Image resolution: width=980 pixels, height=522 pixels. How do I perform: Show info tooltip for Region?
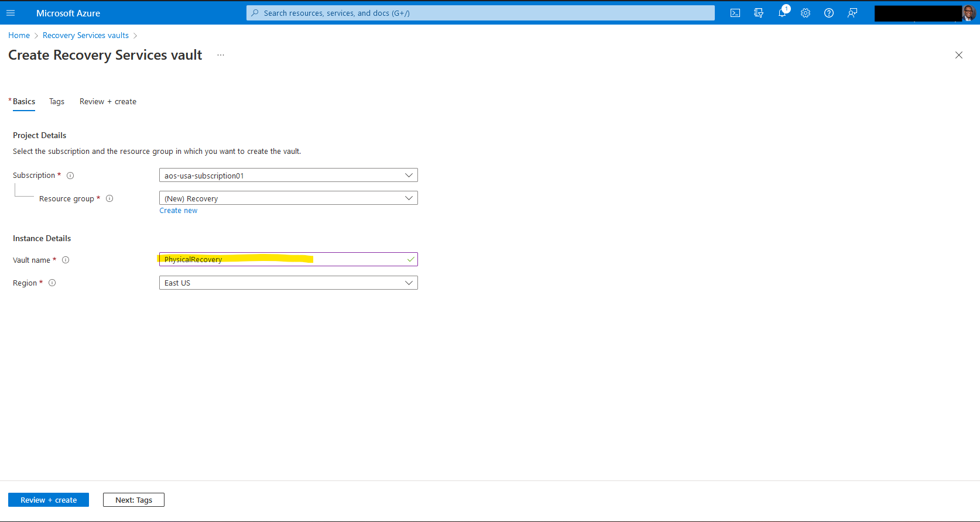point(52,283)
